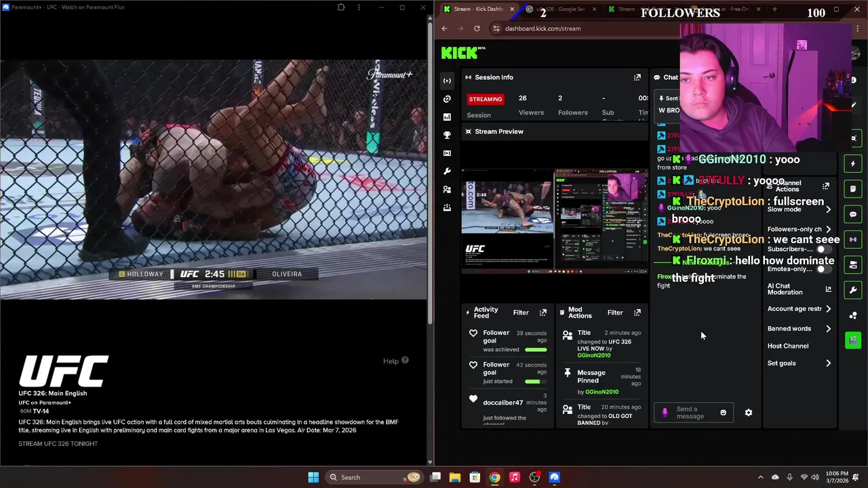Pop out the Mod Actions panel
This screenshot has height=488, width=868.
[x=637, y=312]
